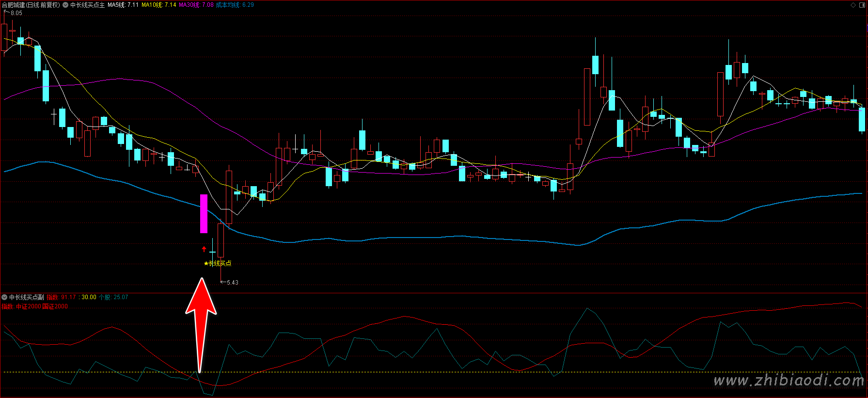Click the diamond icon at top right

pyautogui.click(x=853, y=5)
